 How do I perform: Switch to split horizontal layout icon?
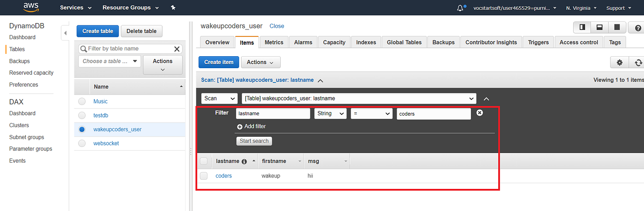599,27
